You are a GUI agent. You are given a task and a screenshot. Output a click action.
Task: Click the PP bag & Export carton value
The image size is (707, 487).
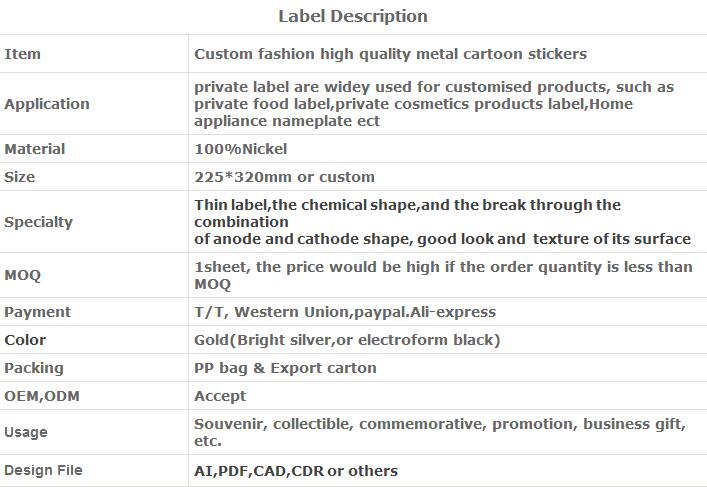[x=285, y=368]
